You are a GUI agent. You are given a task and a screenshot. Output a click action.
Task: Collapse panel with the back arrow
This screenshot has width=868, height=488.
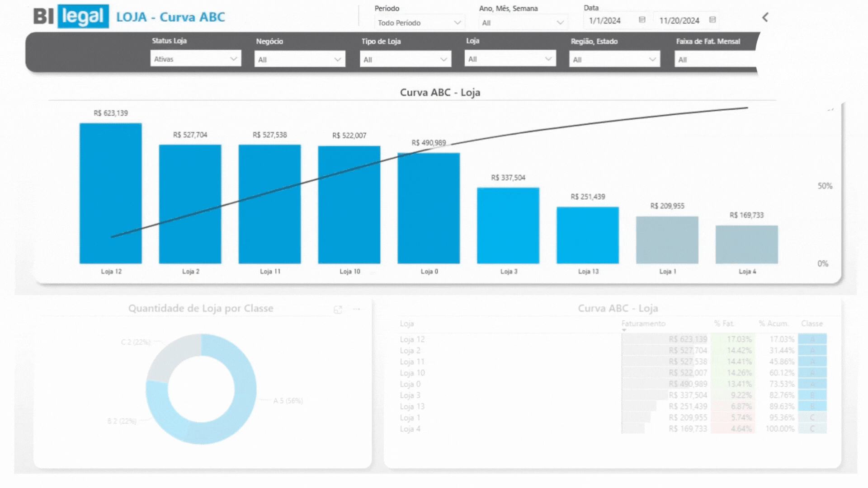pos(765,18)
